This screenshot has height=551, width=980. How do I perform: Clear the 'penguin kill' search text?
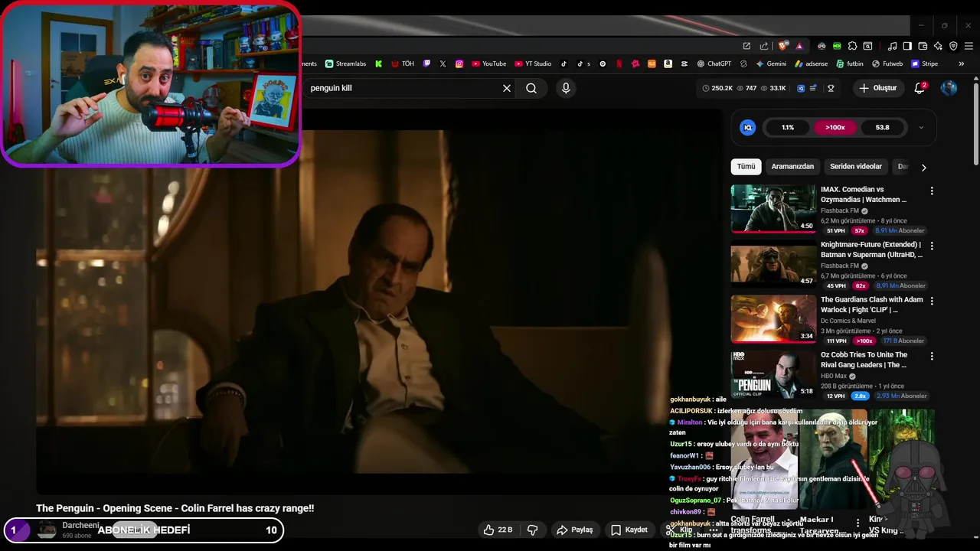pyautogui.click(x=506, y=88)
